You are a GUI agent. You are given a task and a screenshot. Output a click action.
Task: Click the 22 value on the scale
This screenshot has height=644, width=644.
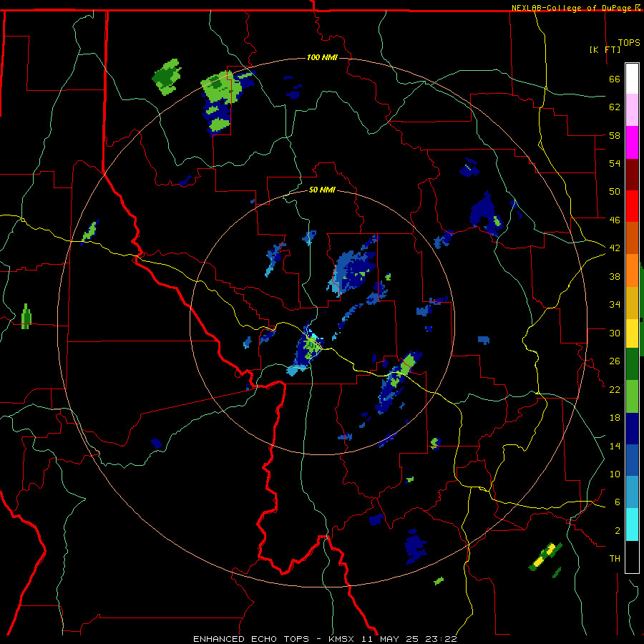pyautogui.click(x=615, y=389)
